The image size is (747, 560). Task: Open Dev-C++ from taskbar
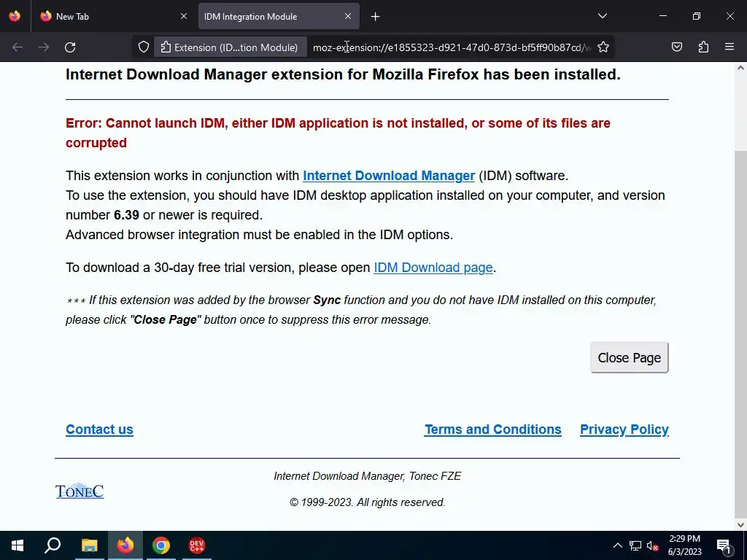pyautogui.click(x=197, y=545)
